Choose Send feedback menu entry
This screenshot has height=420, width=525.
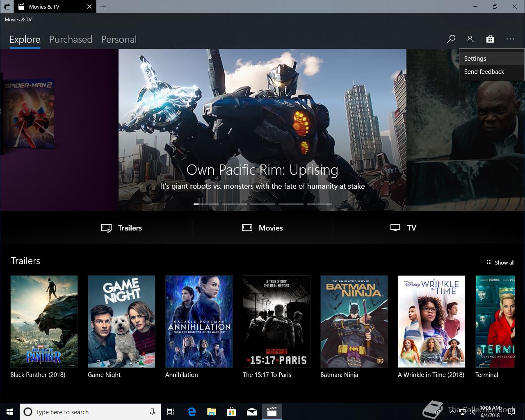click(x=491, y=72)
